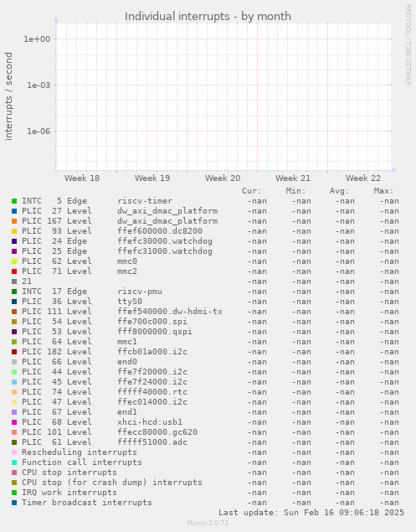Click the cyan Function call interrupts swatch

click(x=14, y=462)
